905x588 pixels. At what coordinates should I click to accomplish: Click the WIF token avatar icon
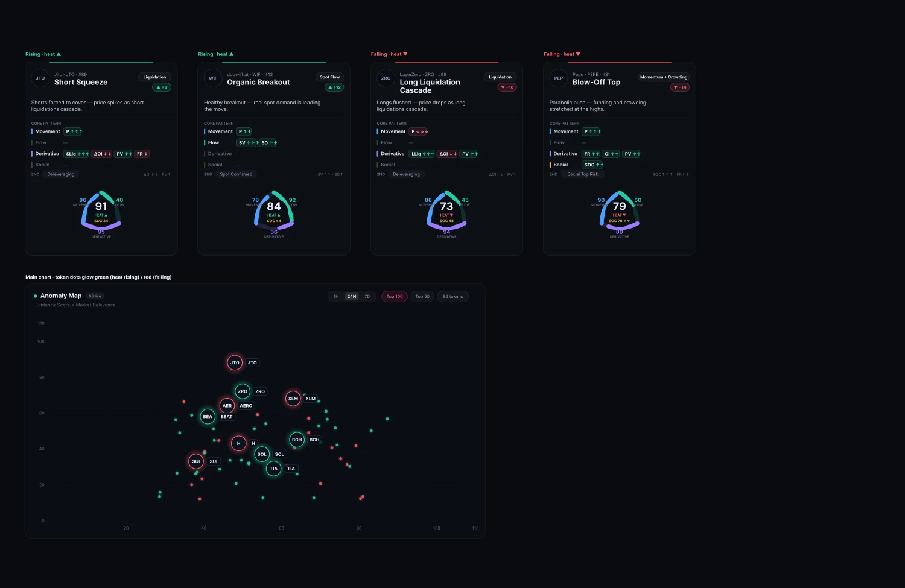[x=213, y=78]
